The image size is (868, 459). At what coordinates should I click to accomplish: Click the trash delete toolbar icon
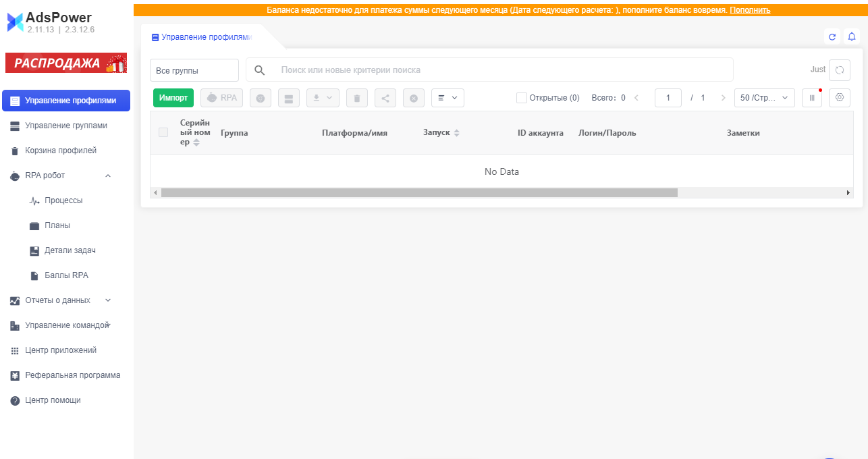click(x=357, y=99)
